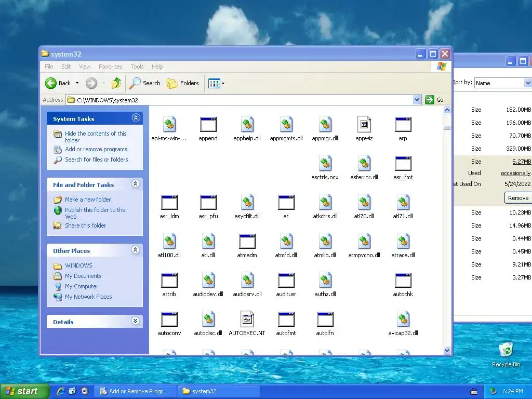This screenshot has height=399, width=532.
Task: Select the apphelp.dll file icon
Action: (x=247, y=128)
